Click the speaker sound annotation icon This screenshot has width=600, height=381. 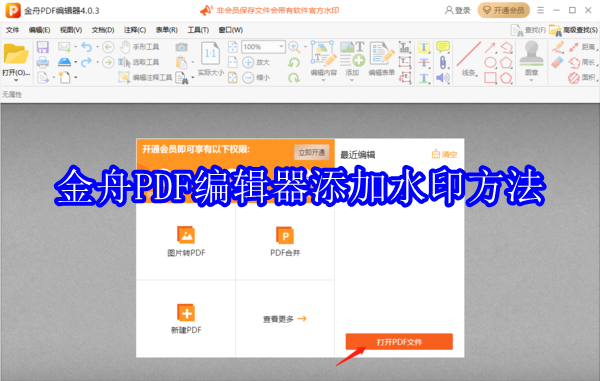(x=443, y=78)
